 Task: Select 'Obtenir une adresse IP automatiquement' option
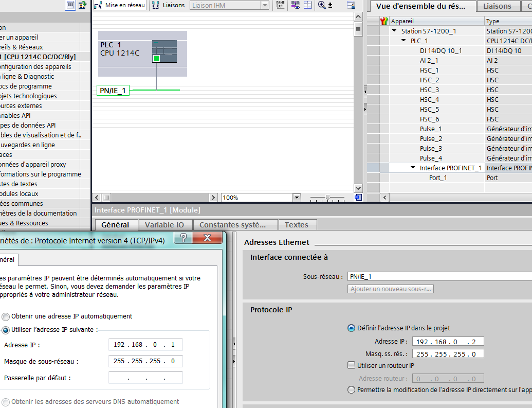[x=6, y=316]
